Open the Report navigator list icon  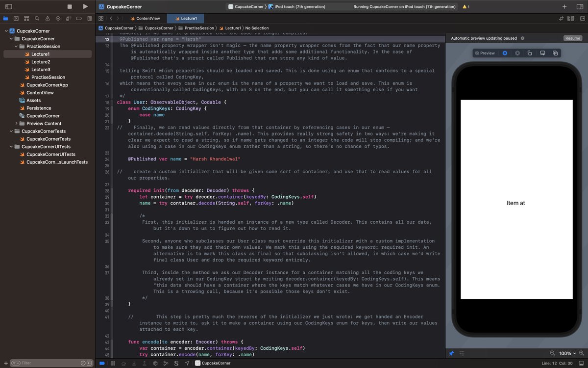90,18
